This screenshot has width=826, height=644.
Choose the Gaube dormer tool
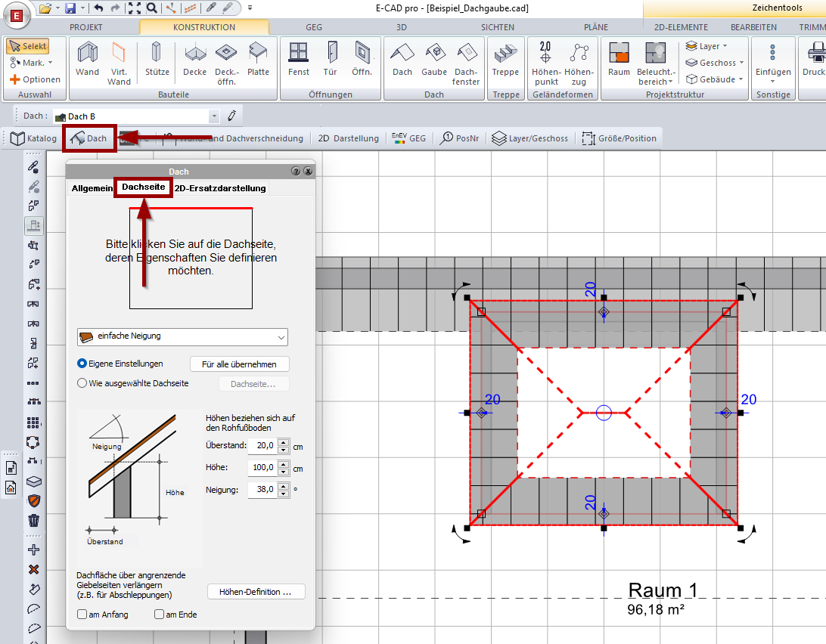434,59
